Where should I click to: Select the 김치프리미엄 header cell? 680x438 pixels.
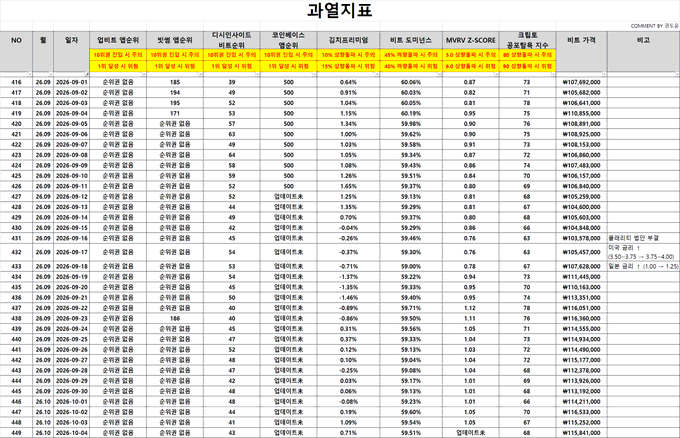click(348, 40)
